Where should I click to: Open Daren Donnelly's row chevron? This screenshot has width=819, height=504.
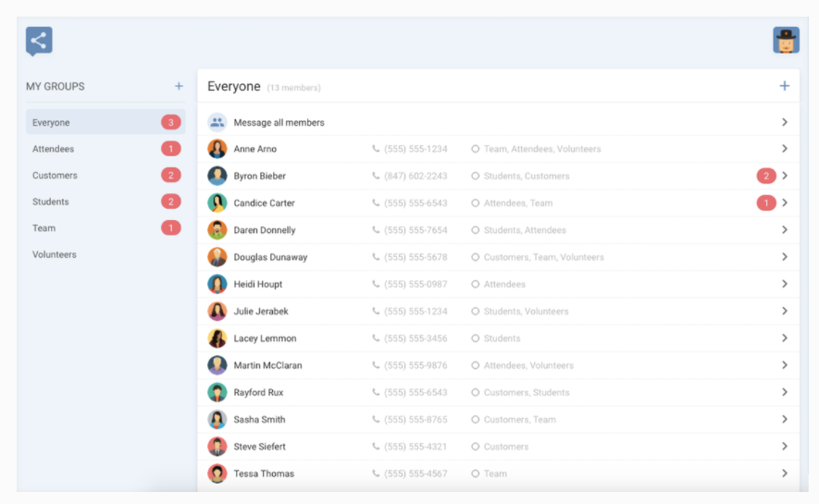pos(785,230)
